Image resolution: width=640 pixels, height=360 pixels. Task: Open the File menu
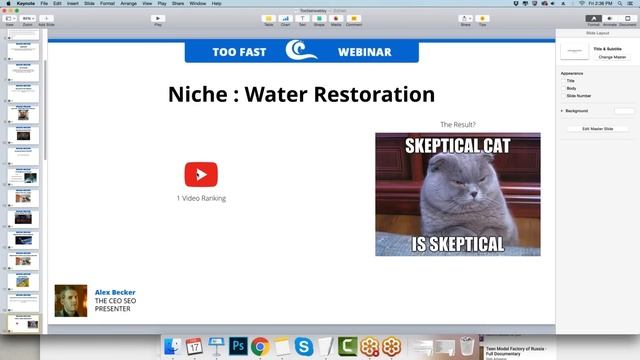44,3
